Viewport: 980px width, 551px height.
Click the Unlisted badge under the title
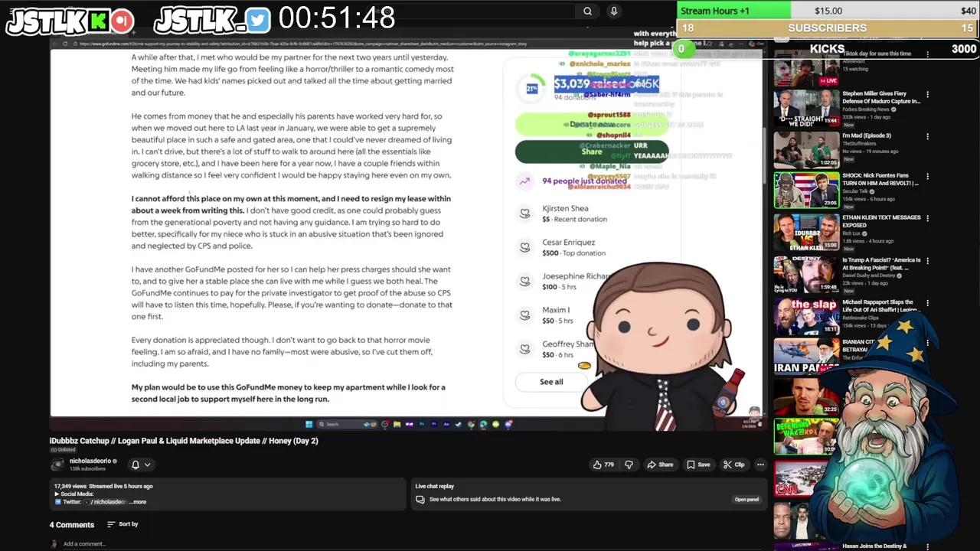coord(63,450)
